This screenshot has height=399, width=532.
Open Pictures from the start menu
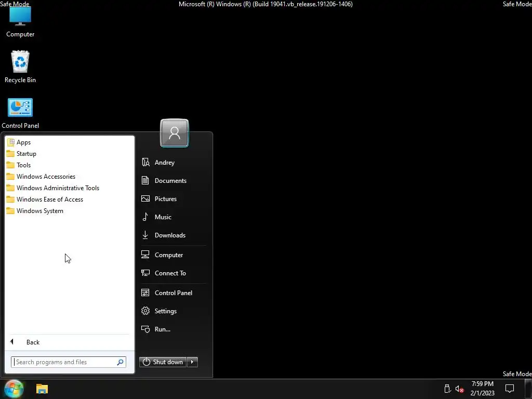point(173,199)
